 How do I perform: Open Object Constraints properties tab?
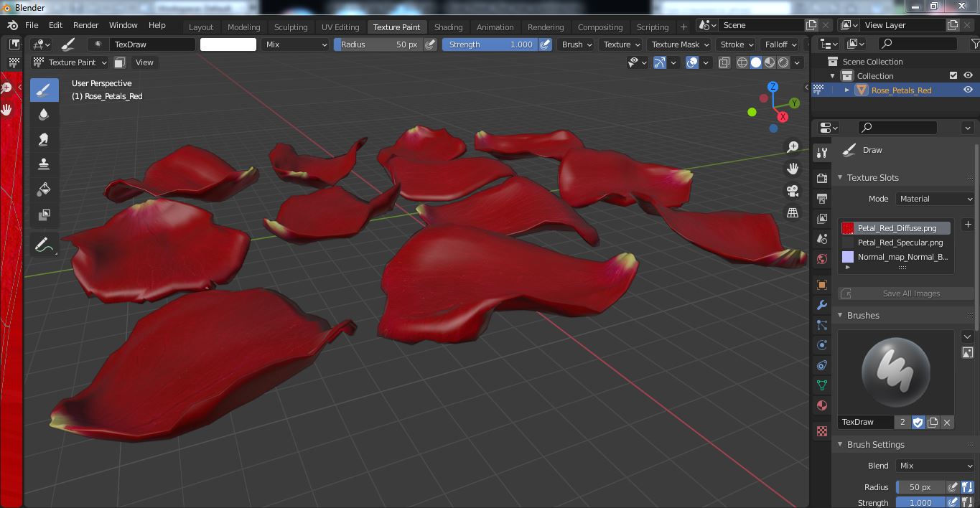coord(822,365)
